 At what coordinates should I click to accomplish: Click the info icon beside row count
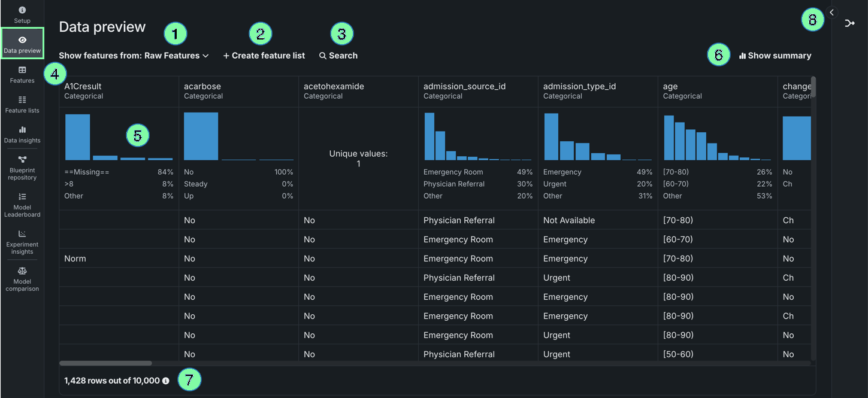tap(166, 381)
